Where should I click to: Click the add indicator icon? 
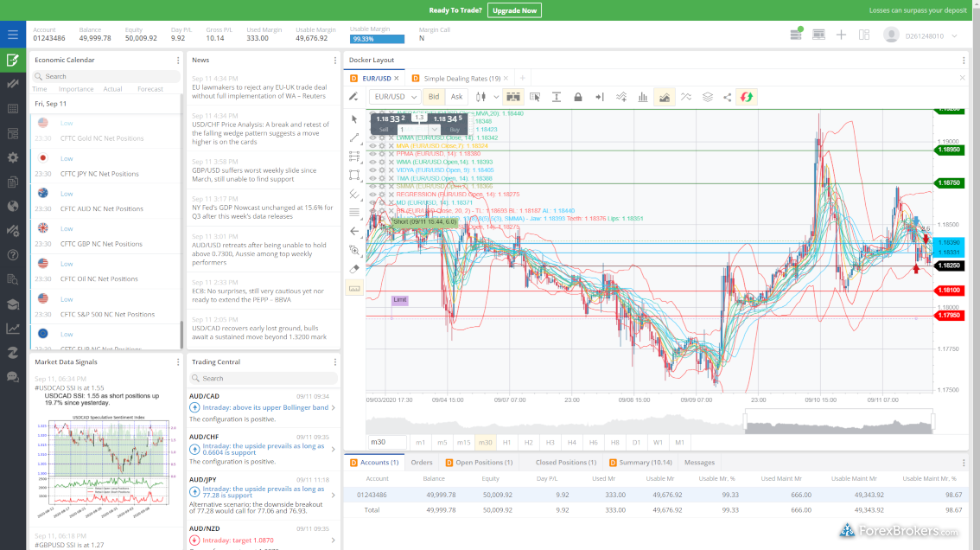click(621, 97)
